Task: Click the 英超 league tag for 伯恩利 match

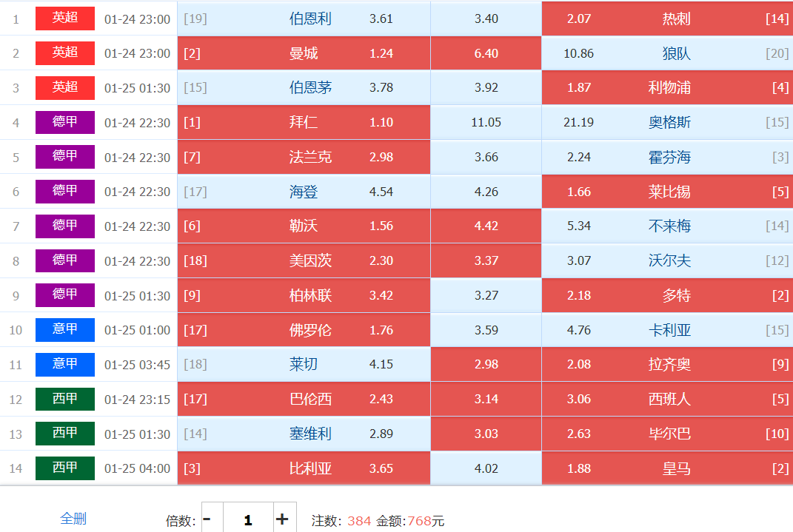Action: click(x=65, y=18)
